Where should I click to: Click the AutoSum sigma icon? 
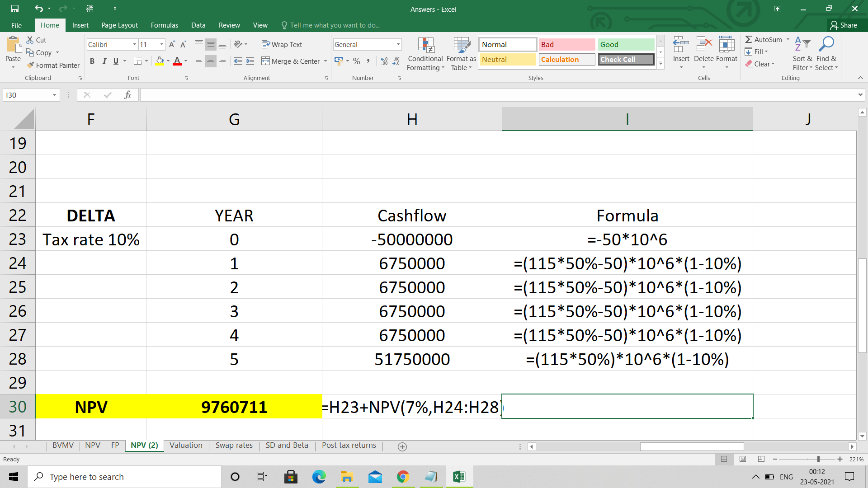749,40
